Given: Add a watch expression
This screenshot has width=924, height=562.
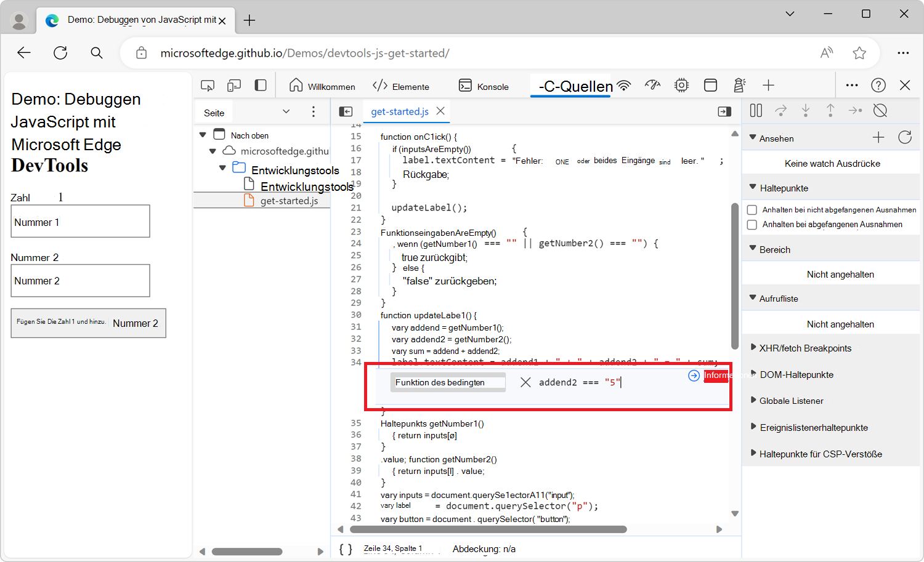Looking at the screenshot, I should [x=878, y=137].
